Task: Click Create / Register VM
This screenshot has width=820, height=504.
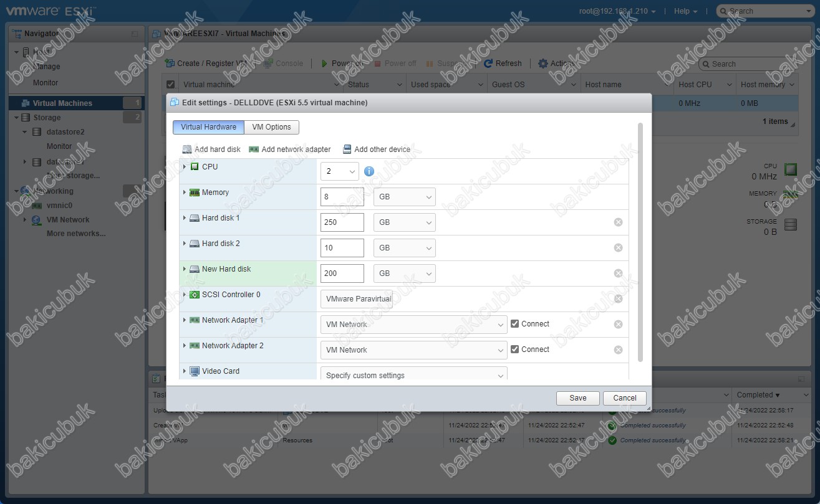Action: click(x=206, y=64)
